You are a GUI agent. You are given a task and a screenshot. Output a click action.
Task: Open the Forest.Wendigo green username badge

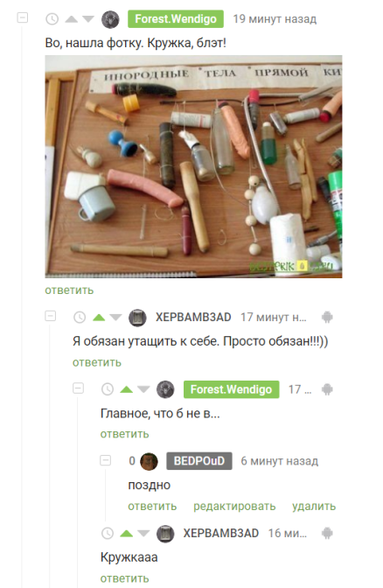point(176,19)
